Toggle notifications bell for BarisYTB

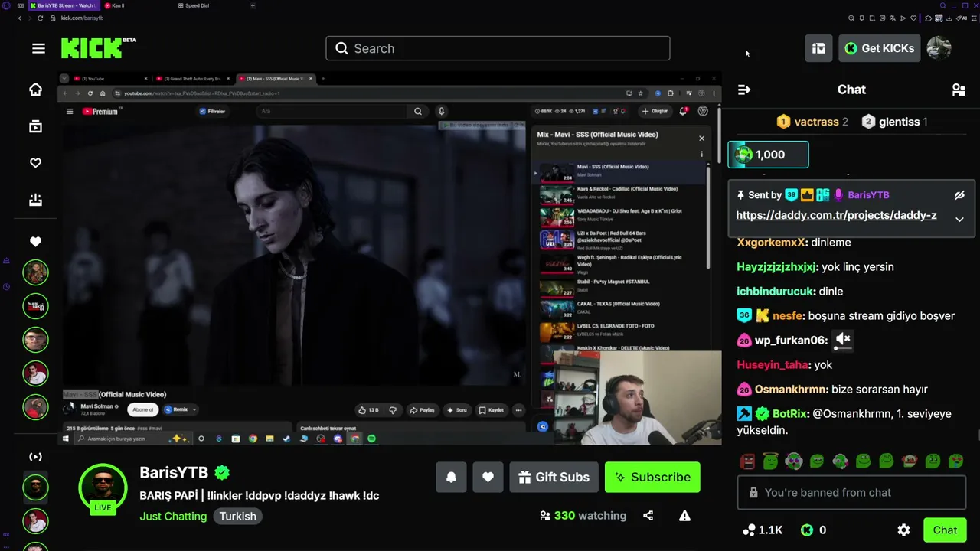(x=451, y=477)
